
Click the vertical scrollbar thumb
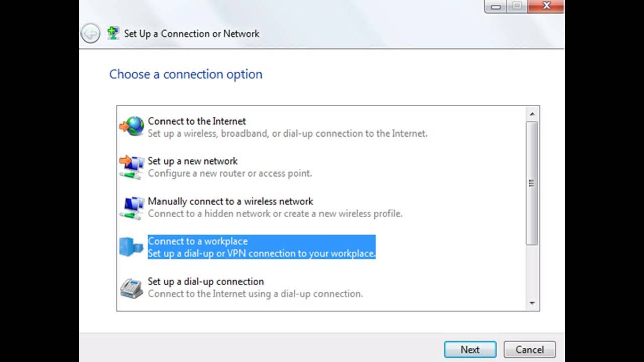[x=532, y=183]
